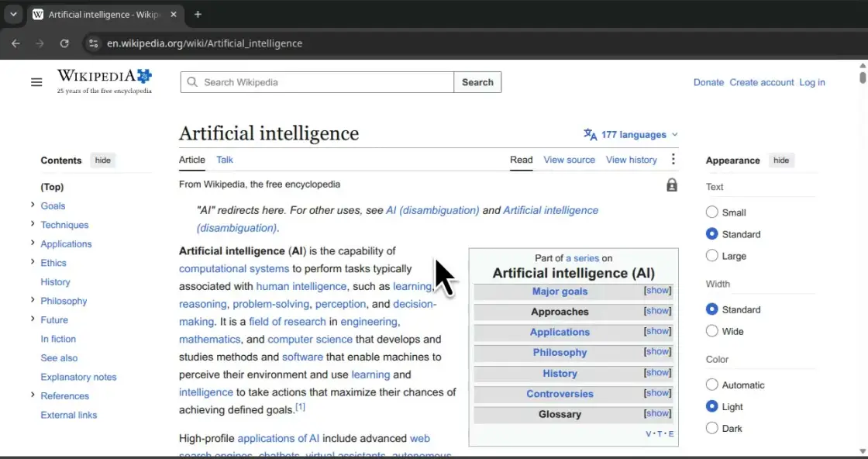This screenshot has width=868, height=459.
Task: Click the magnifier icon in search box
Action: (192, 82)
